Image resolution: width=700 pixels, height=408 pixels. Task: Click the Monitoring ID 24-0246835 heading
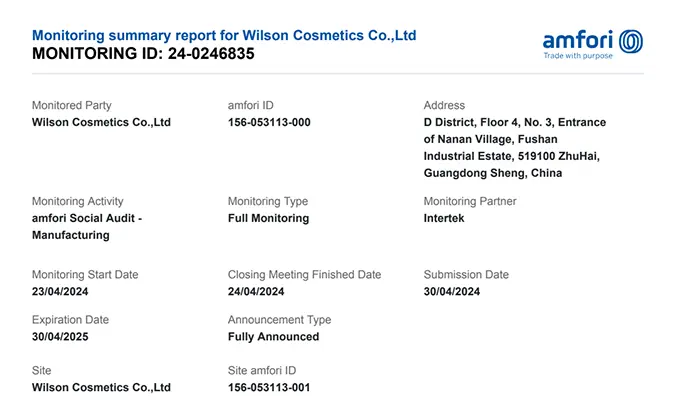click(143, 54)
